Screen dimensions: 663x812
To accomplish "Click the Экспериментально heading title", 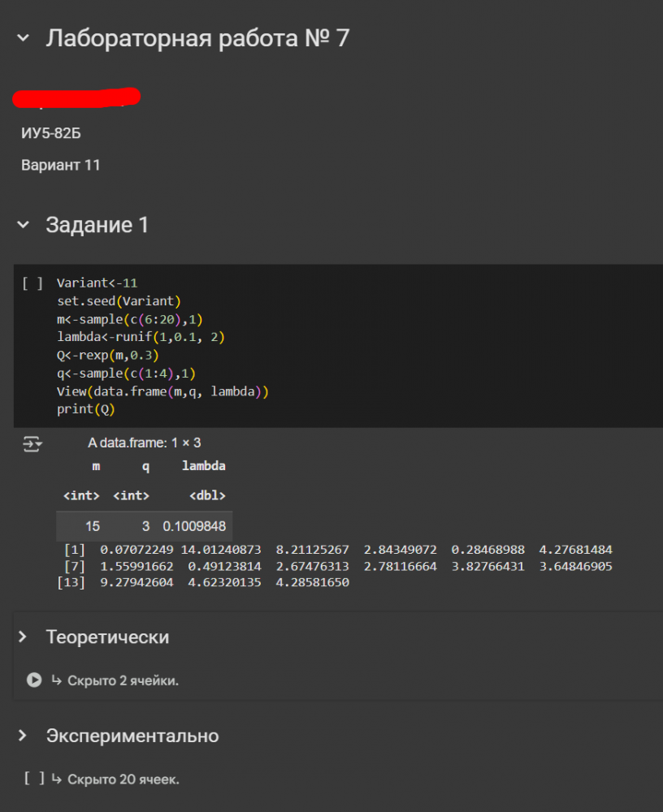I will [132, 736].
